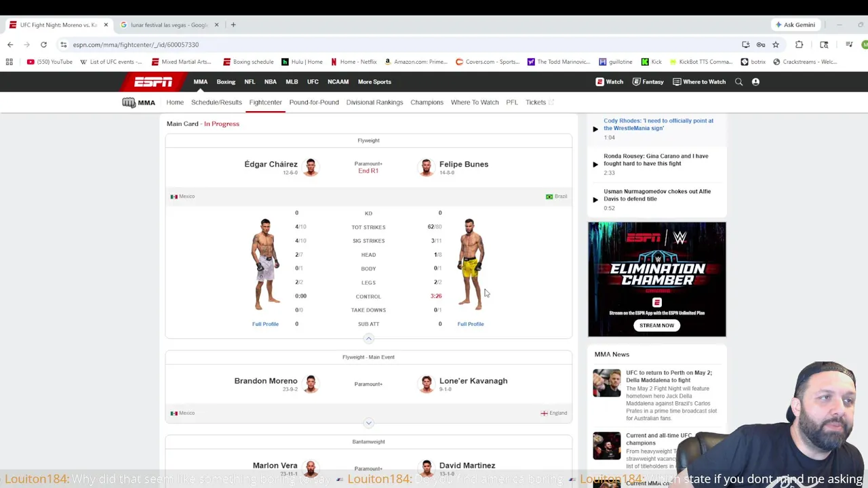Open the ESPN user profile icon
868x488 pixels.
[x=755, y=82]
